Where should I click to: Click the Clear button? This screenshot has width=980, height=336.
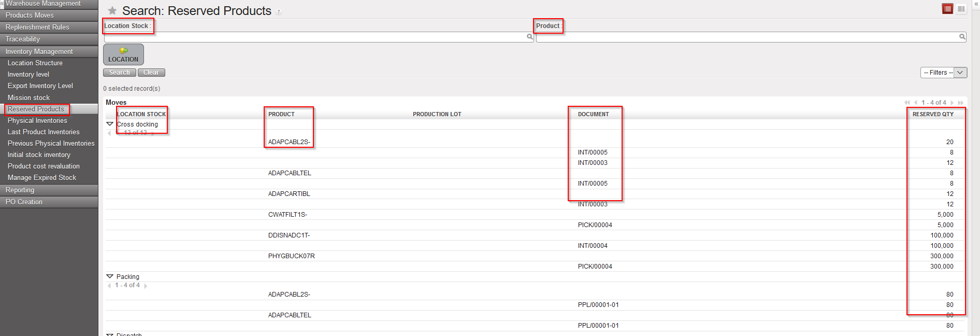tap(151, 73)
